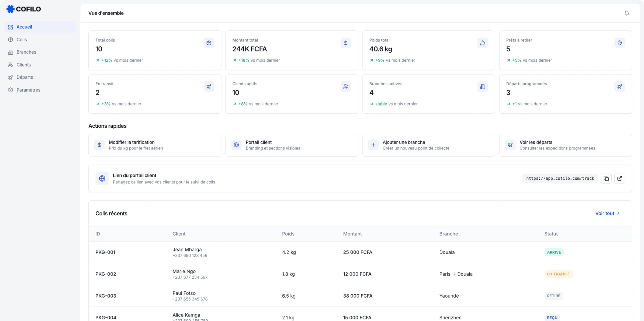Click the portal URL text field
Screen dimensions: 644x321
pos(560,178)
